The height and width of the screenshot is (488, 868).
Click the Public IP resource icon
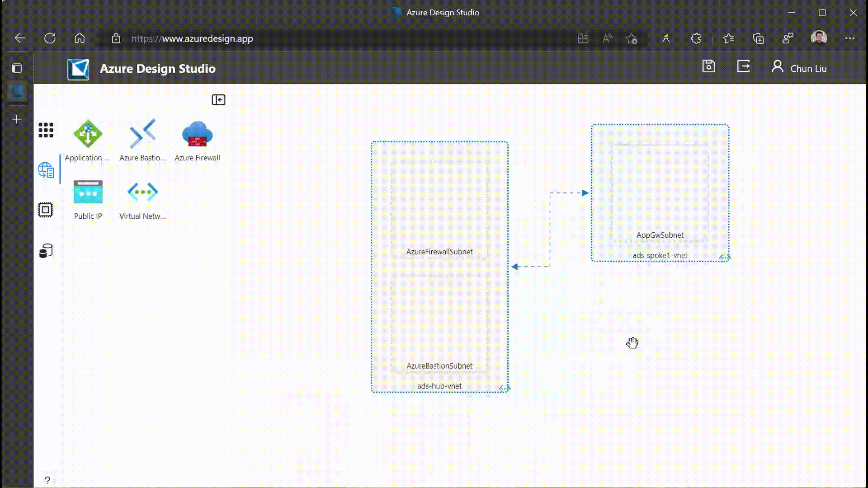88,191
